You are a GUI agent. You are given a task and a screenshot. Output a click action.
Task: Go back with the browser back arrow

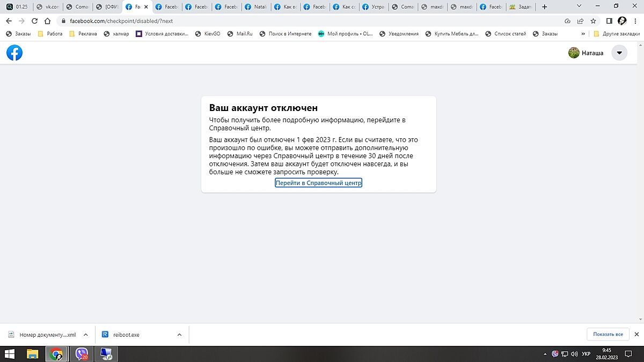pyautogui.click(x=9, y=21)
